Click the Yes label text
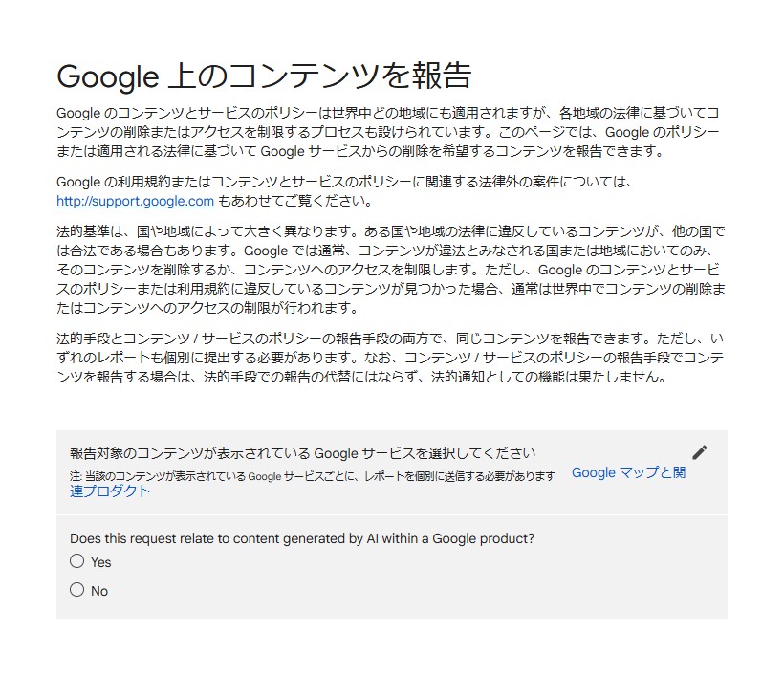The width and height of the screenshot is (784, 677). pyautogui.click(x=101, y=562)
